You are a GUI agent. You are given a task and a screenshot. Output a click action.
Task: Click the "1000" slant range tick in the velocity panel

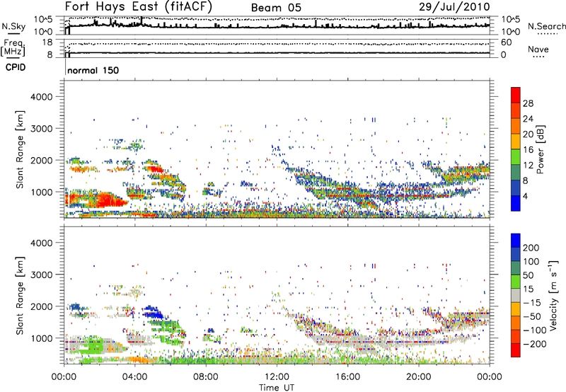coord(41,338)
